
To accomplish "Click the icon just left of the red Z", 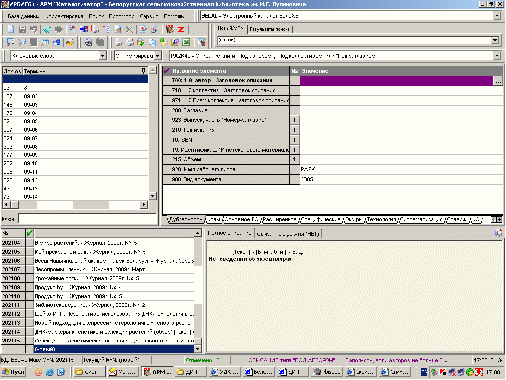I will 170,29.
